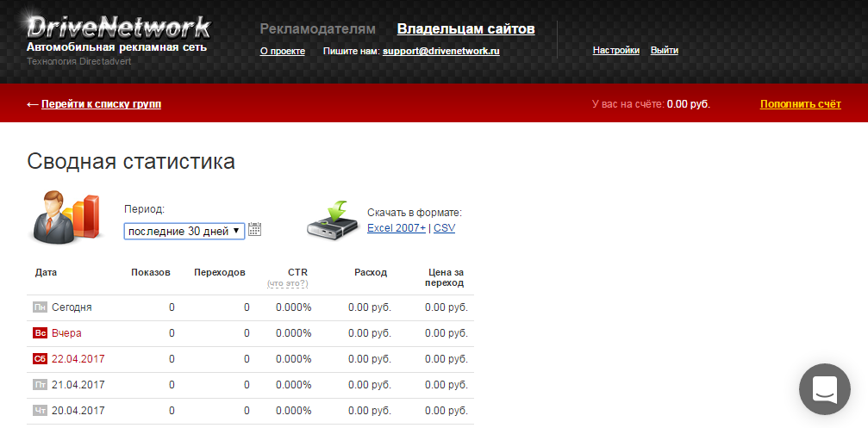Click the CTR value in the Сегодня row

tap(293, 307)
